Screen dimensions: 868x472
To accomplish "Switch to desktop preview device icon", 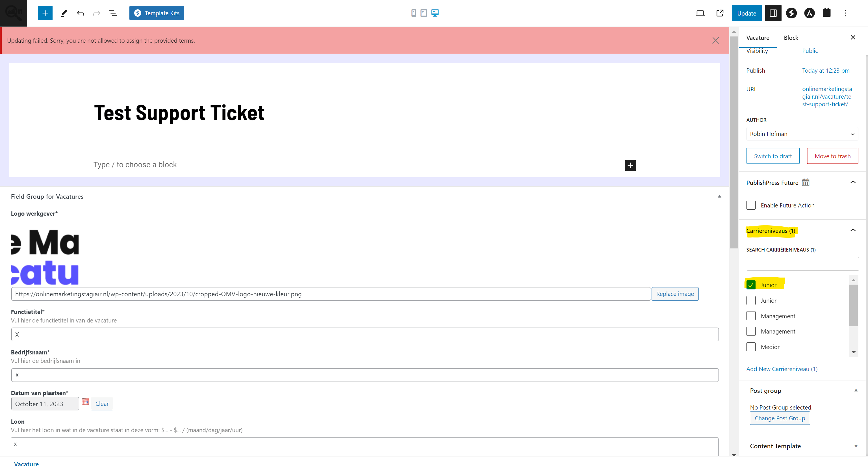I will coord(435,13).
